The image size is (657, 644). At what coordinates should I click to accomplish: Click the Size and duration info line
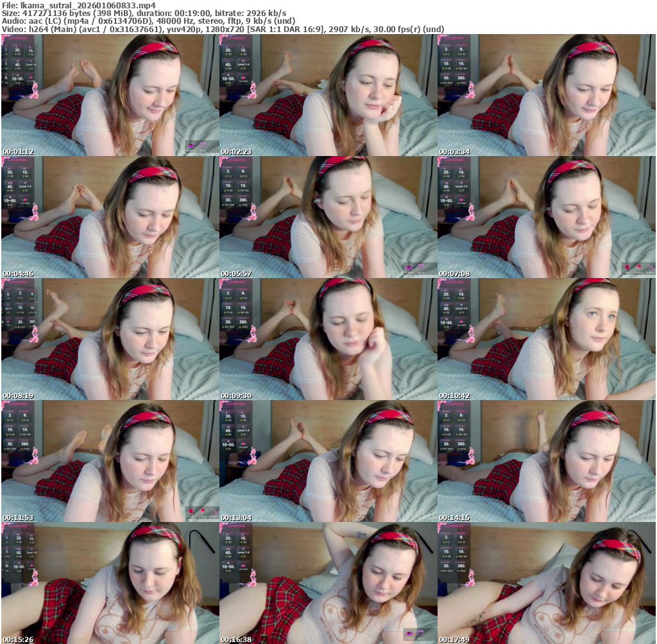(x=144, y=13)
